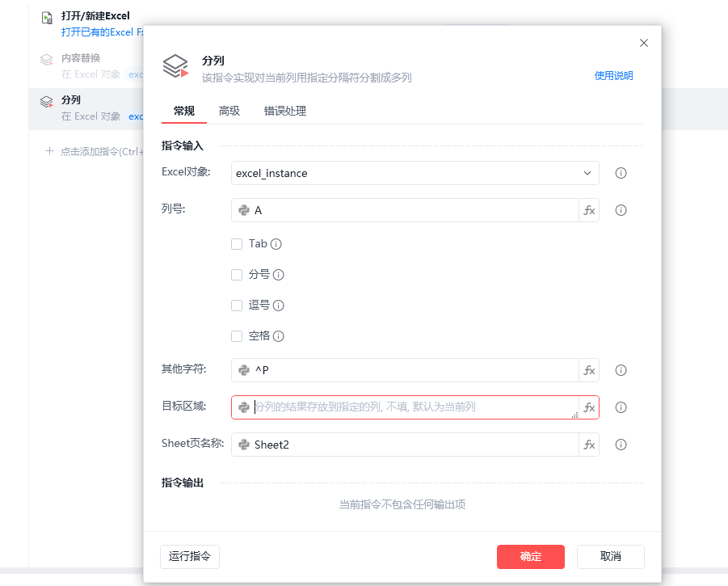
Task: Click 内容替换 step icon in flow list
Action: [x=46, y=60]
